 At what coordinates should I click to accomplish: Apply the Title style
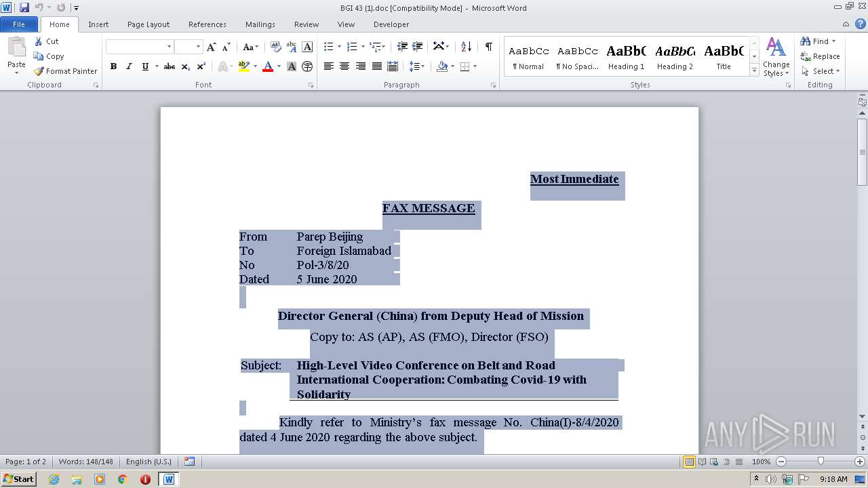pos(724,57)
